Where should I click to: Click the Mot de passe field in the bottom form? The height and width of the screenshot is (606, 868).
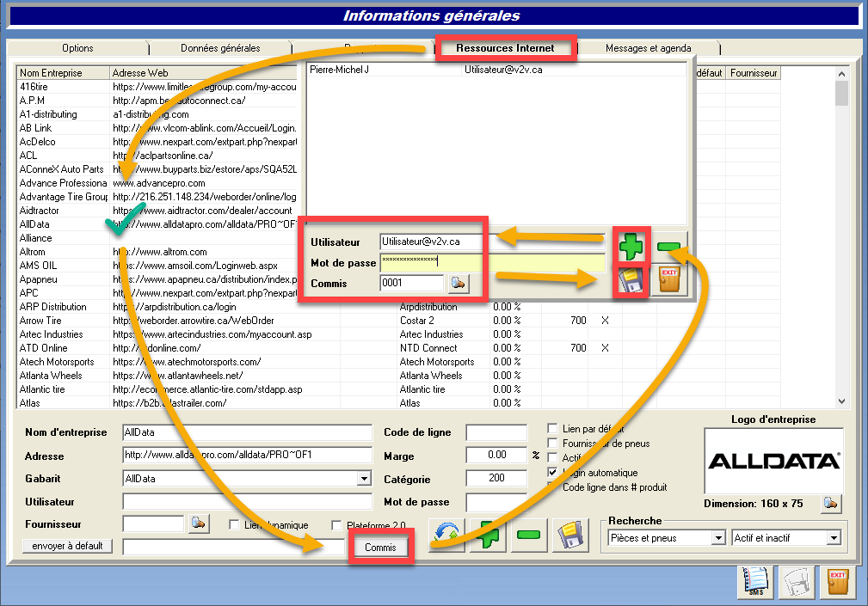pos(496,502)
